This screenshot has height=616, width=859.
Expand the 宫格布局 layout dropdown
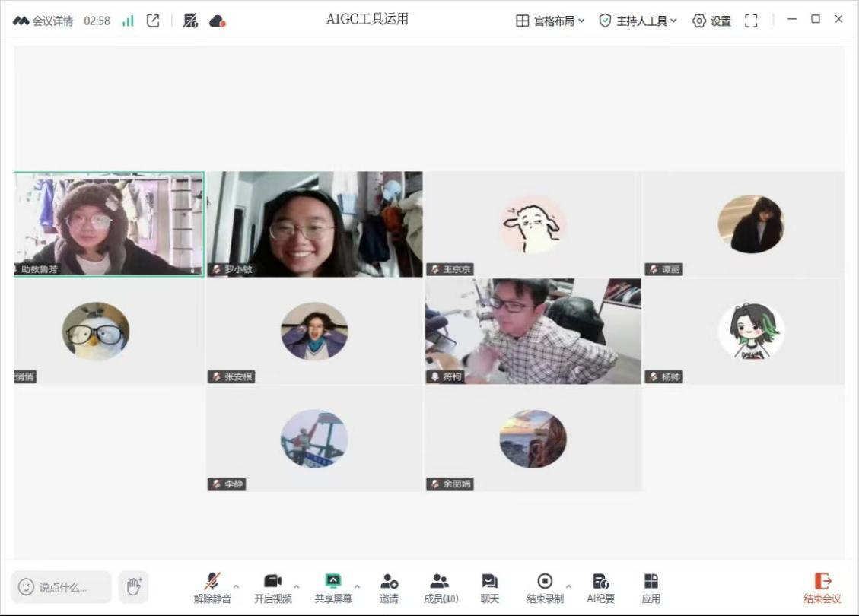tap(550, 21)
